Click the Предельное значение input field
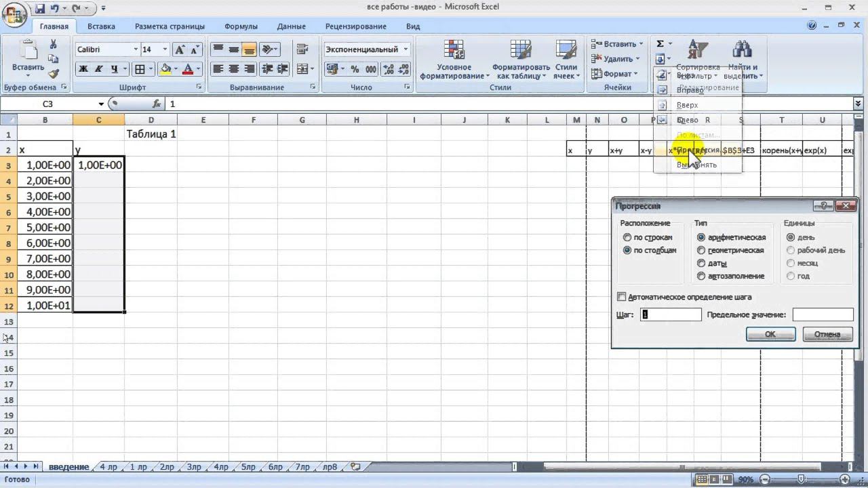Viewport: 868px width, 488px height. (x=823, y=314)
